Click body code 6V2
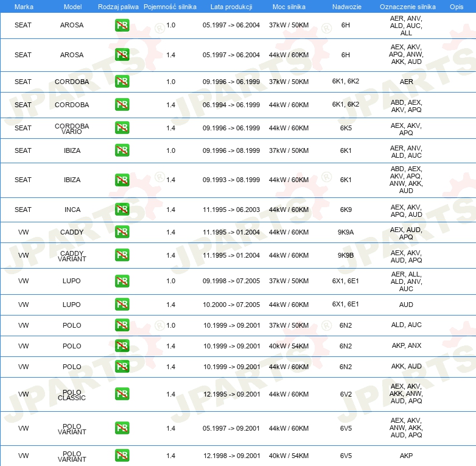Screen dimensions: 476x466 [346, 394]
